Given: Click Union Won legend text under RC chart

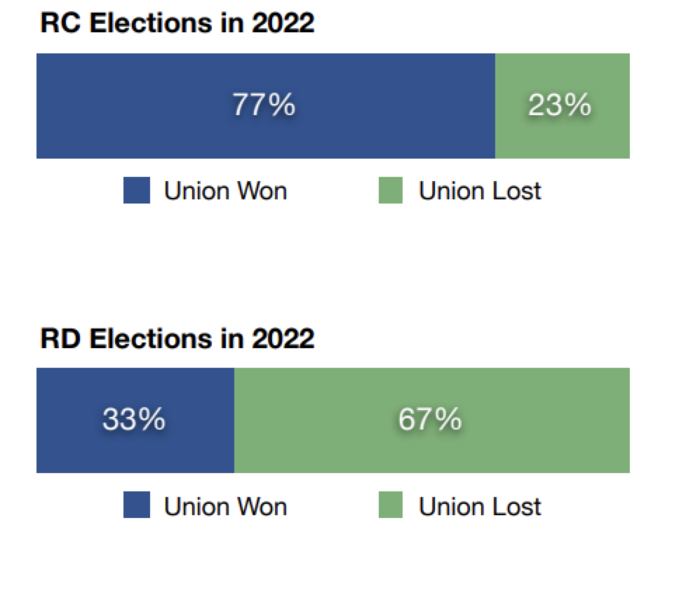Looking at the screenshot, I should [225, 190].
